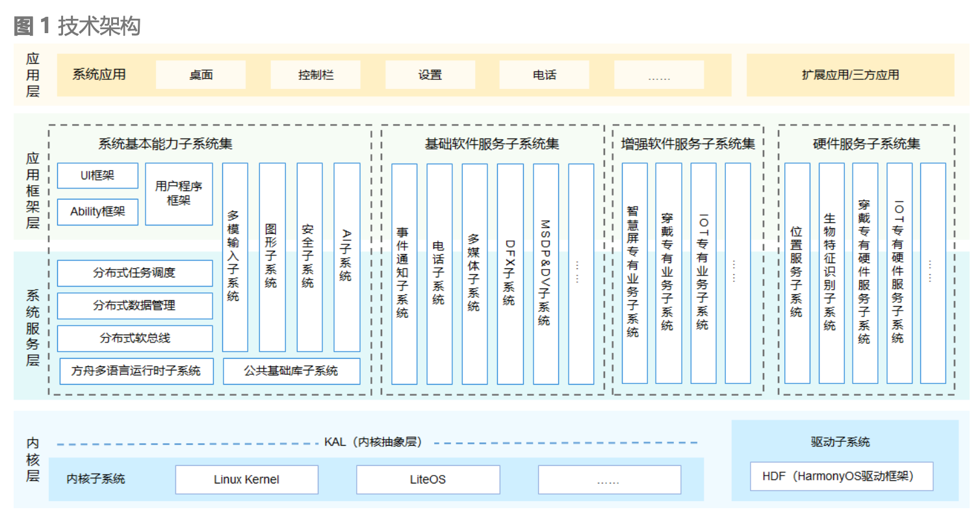980x525 pixels.
Task: Select the 方舟多语言运行时子系统 box
Action: pos(136,371)
